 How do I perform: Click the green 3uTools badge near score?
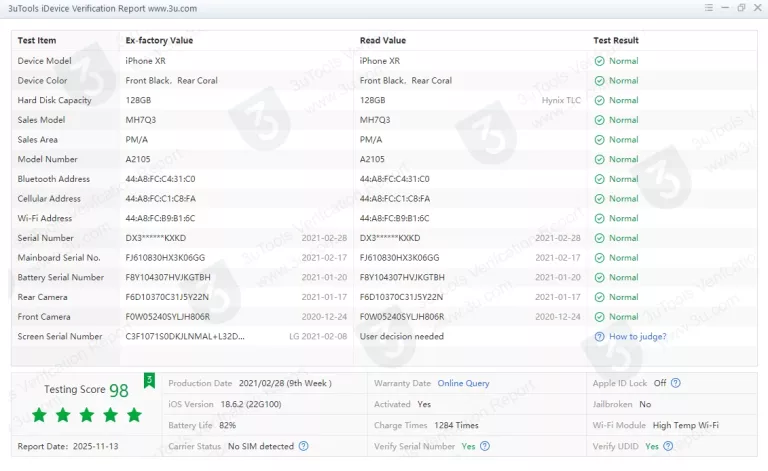150,380
